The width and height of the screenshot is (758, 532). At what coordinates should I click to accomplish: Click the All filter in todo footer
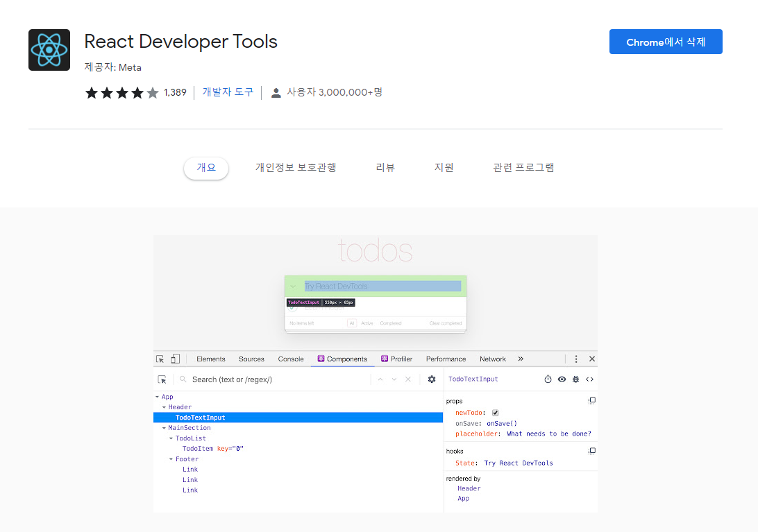352,323
